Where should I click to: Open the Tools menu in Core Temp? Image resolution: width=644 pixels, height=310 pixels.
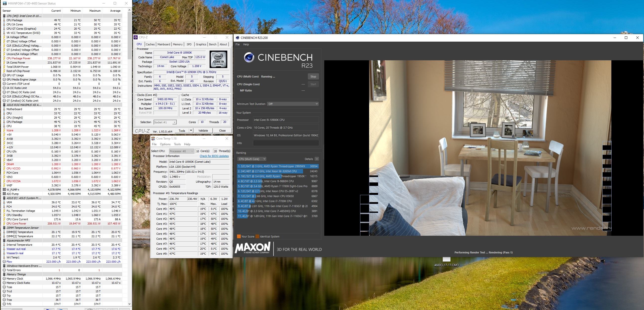[x=177, y=144]
